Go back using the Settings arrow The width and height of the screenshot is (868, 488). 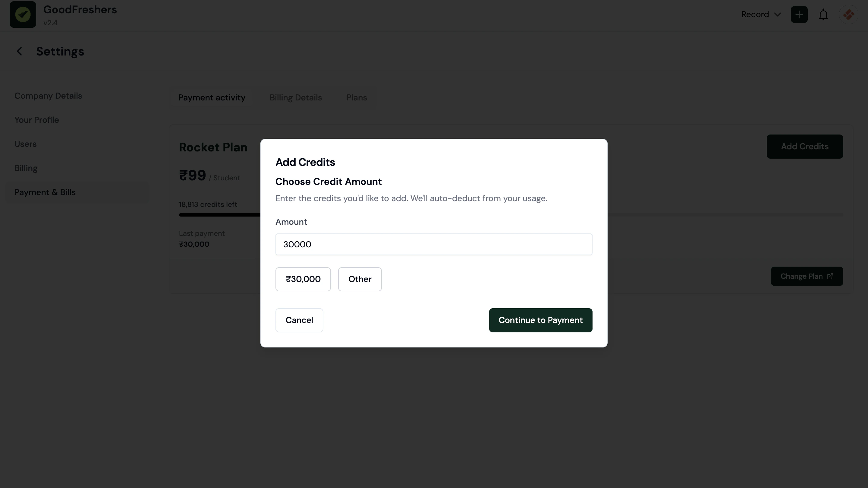click(x=19, y=51)
